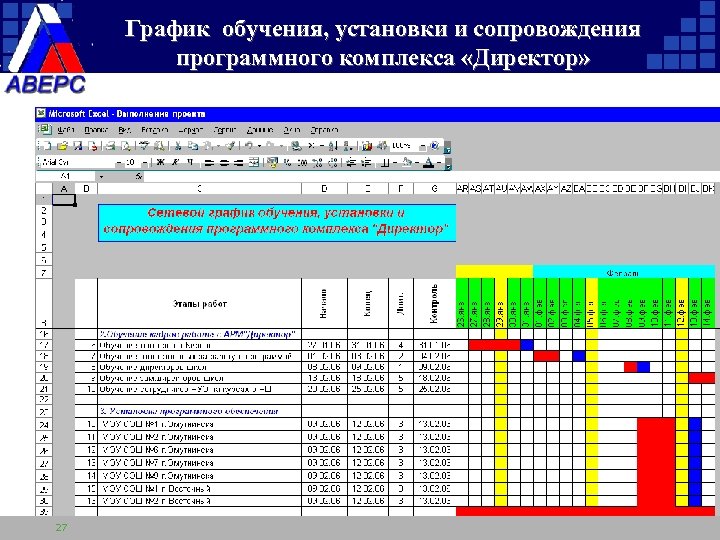Click the Name Box showing A1

click(x=65, y=176)
